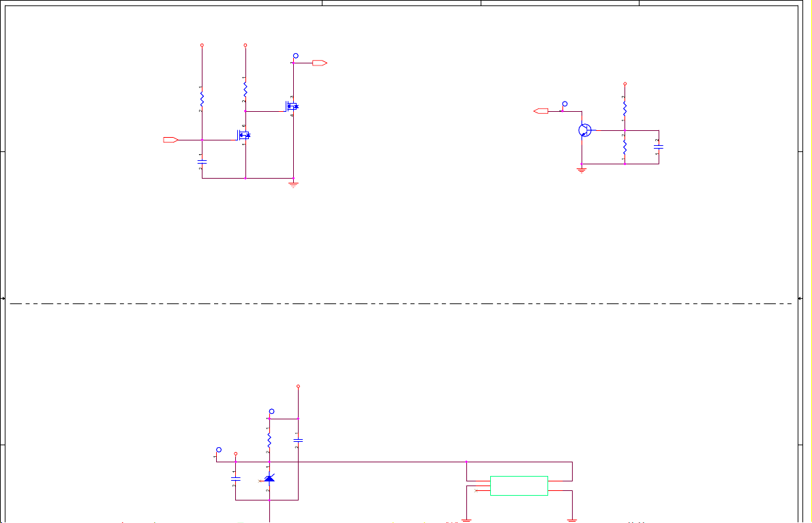Select the output port at top MOSFET drain
Image resolution: width=812 pixels, height=523 pixels.
[x=319, y=63]
